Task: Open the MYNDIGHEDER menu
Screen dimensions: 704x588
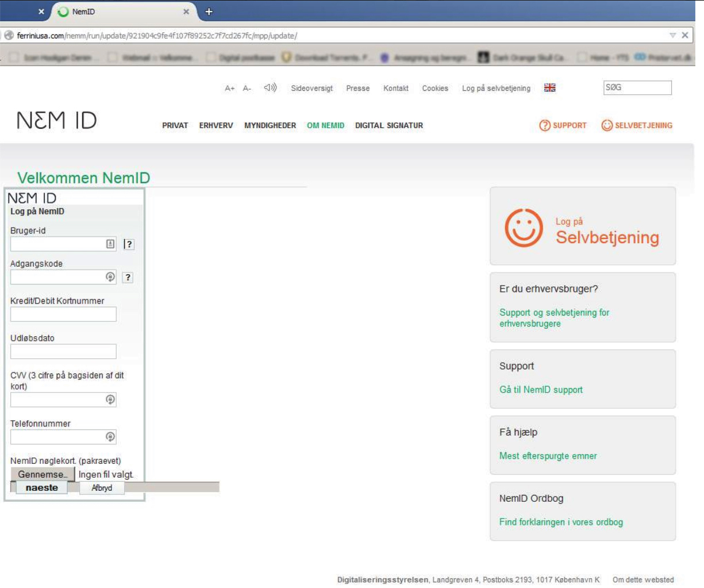Action: 270,125
